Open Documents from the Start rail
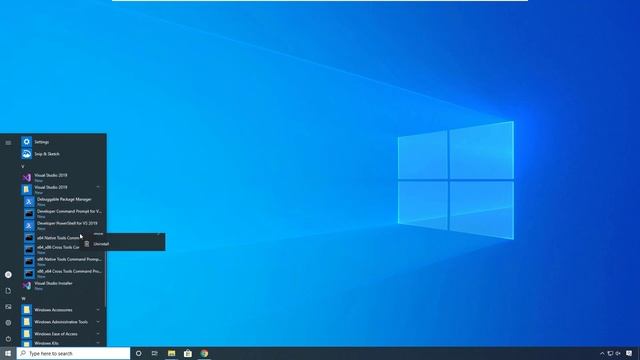The height and width of the screenshot is (360, 640). pyautogui.click(x=8, y=291)
